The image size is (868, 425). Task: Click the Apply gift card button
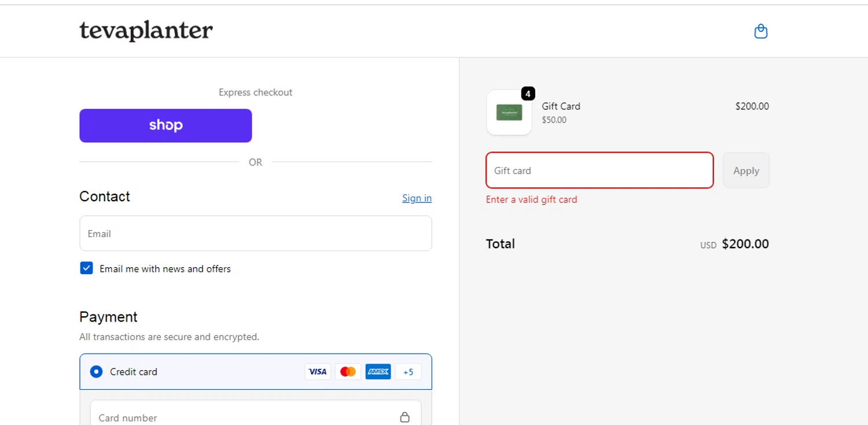pyautogui.click(x=746, y=171)
